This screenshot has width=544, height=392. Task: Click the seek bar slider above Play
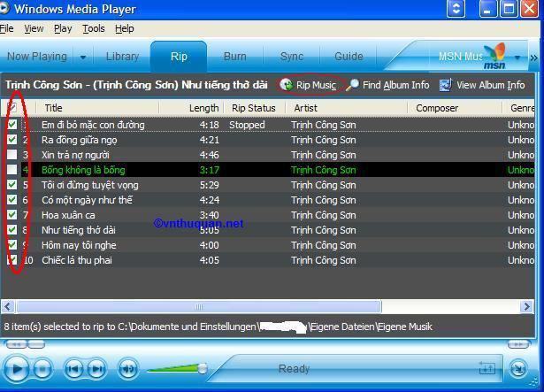(x=36, y=344)
